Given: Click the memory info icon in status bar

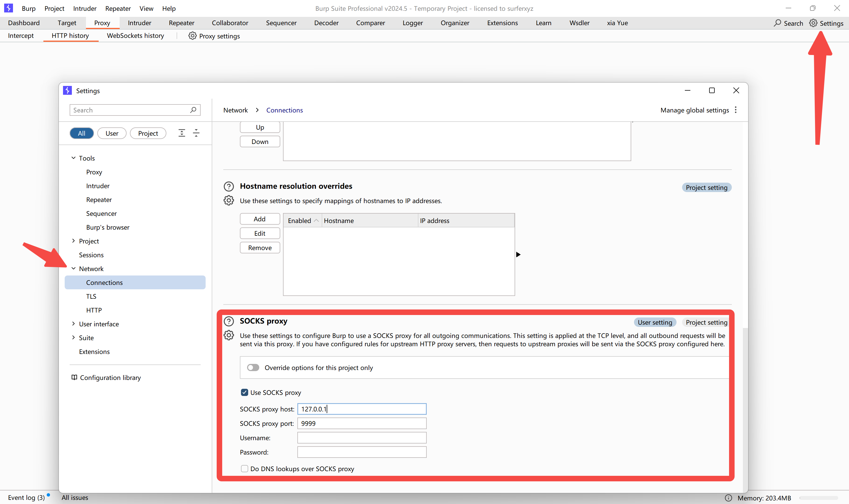Looking at the screenshot, I should 729,498.
